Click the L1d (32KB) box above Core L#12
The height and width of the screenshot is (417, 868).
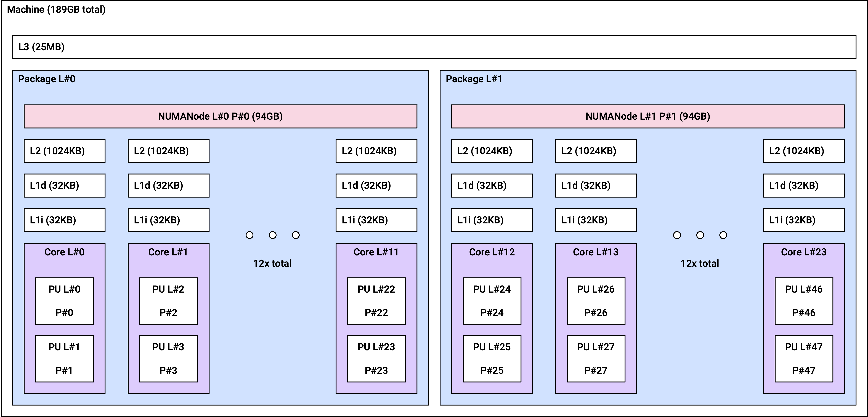tap(492, 186)
